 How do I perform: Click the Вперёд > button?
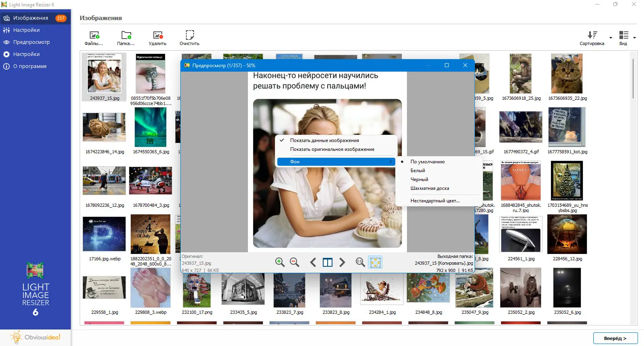[x=615, y=338]
